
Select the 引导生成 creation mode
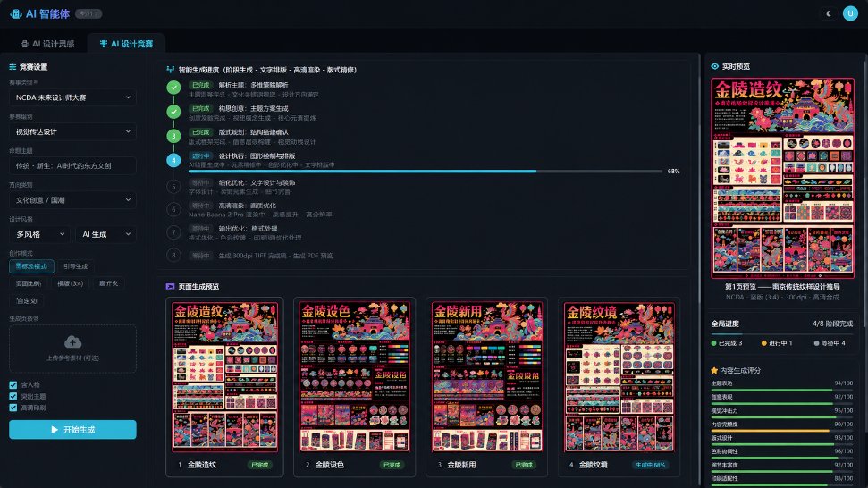click(x=76, y=266)
